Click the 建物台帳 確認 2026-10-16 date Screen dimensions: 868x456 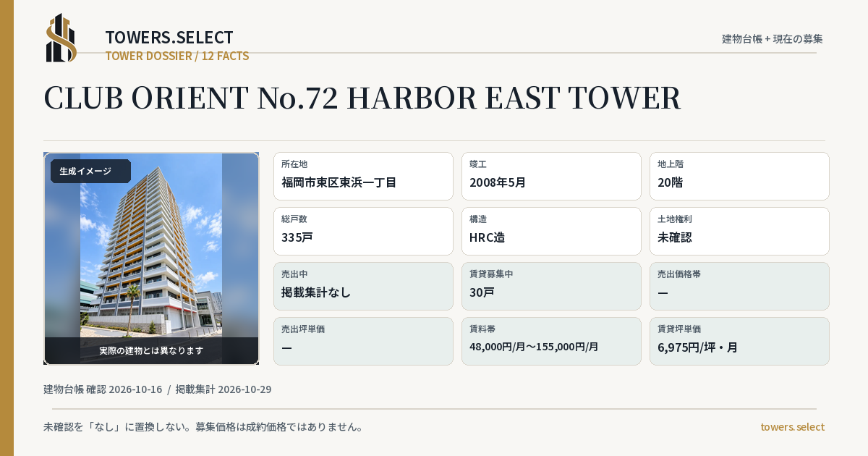click(x=103, y=389)
